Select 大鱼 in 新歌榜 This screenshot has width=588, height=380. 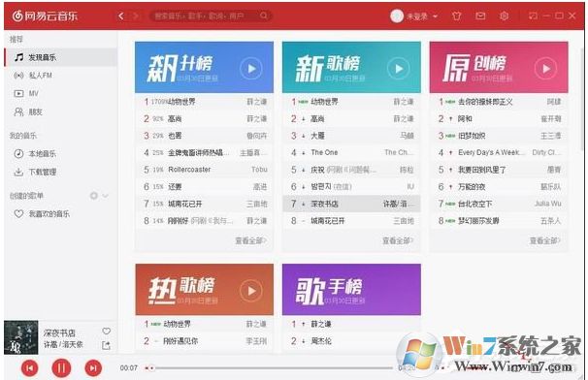[317, 136]
